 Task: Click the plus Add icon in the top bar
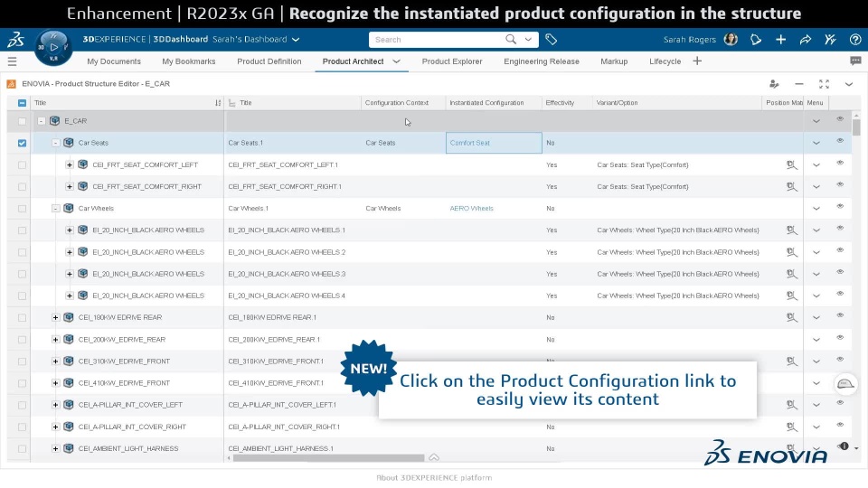pyautogui.click(x=780, y=39)
